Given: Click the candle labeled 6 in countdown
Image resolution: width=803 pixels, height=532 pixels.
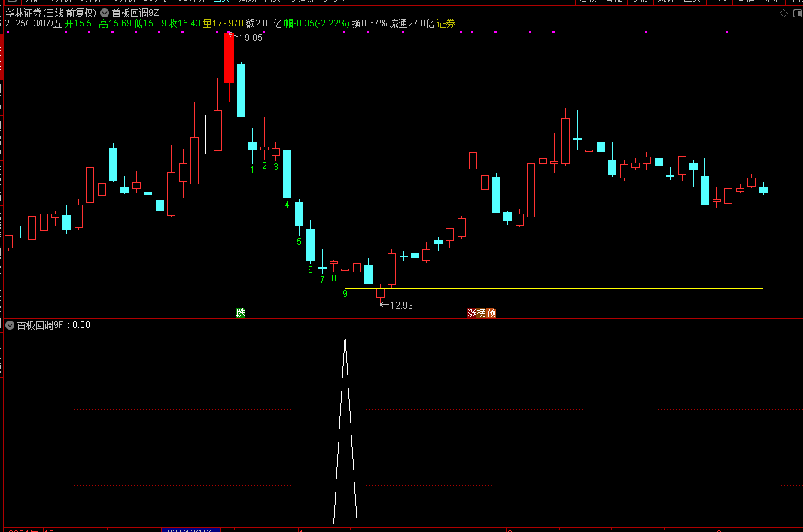Looking at the screenshot, I should coord(310,245).
